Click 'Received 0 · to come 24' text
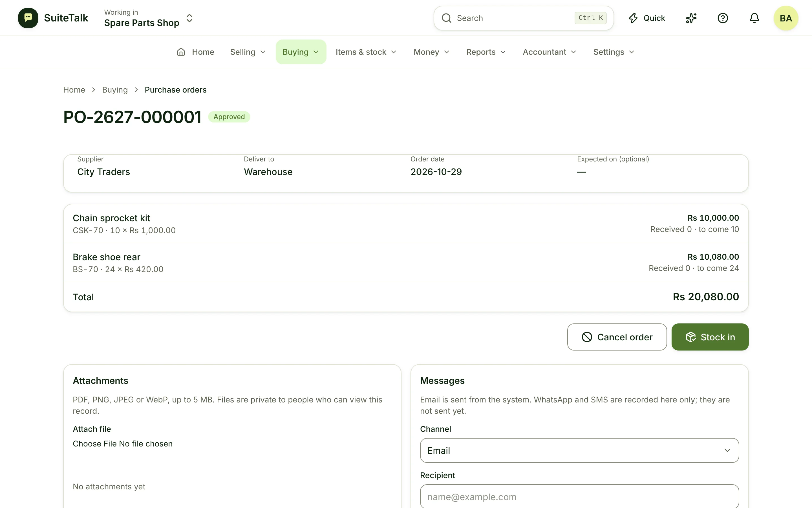The height and width of the screenshot is (508, 812). pyautogui.click(x=694, y=268)
